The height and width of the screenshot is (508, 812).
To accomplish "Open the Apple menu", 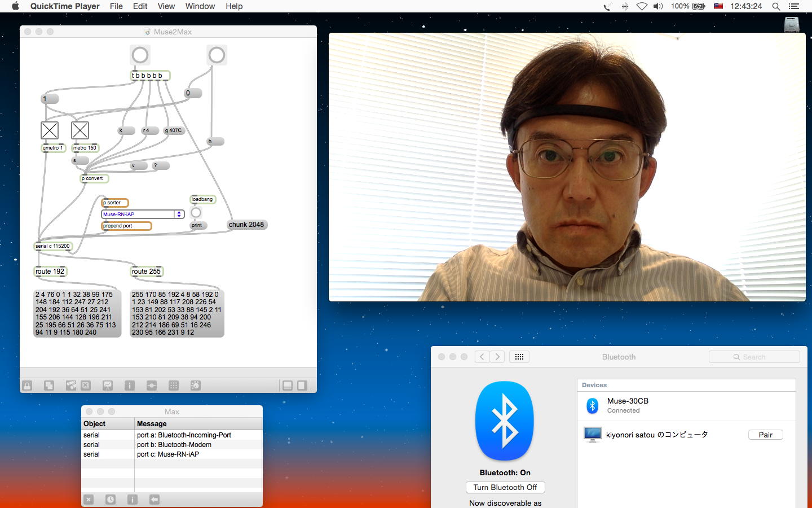I will [15, 6].
